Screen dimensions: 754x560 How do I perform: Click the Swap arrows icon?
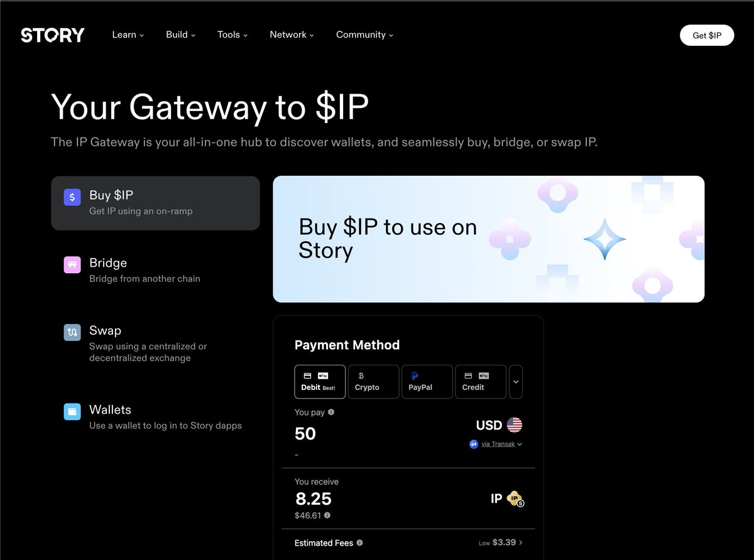[x=72, y=332]
